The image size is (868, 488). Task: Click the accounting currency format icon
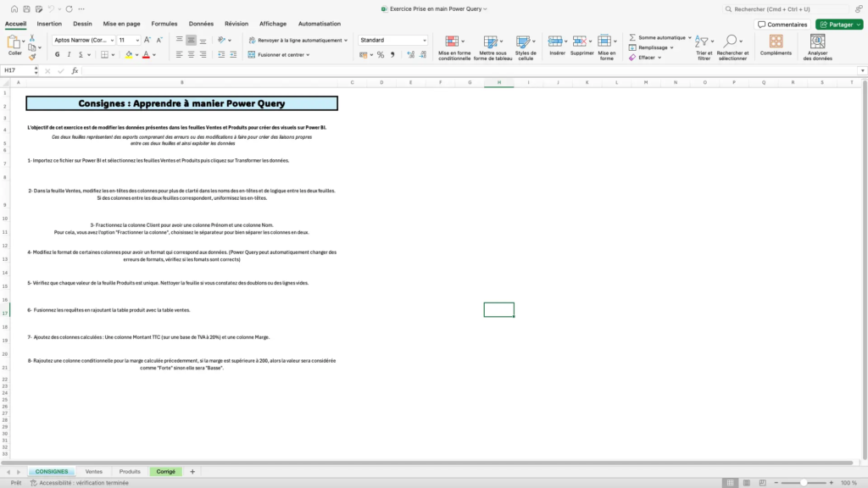pos(363,55)
